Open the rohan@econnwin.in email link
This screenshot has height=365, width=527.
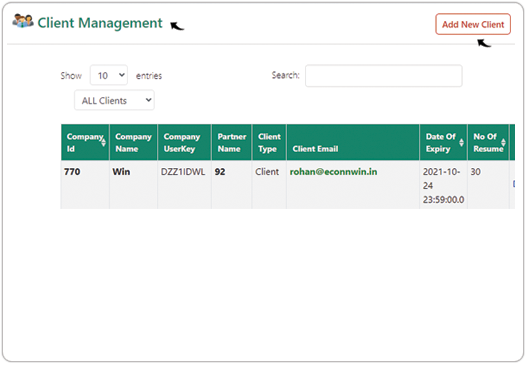pos(333,172)
